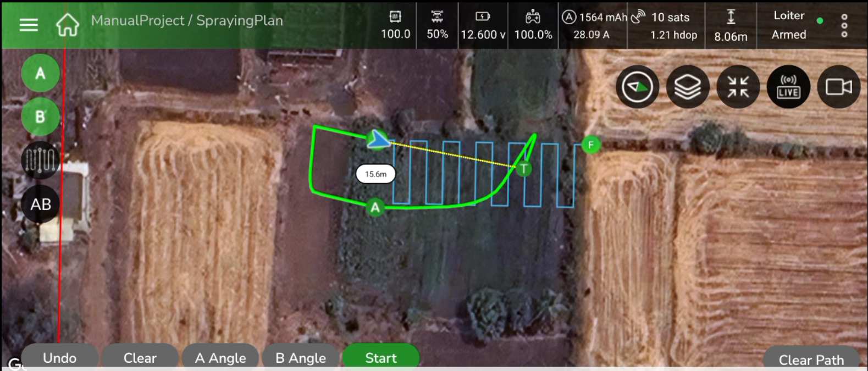Open the spray row spacing icon

point(41,160)
